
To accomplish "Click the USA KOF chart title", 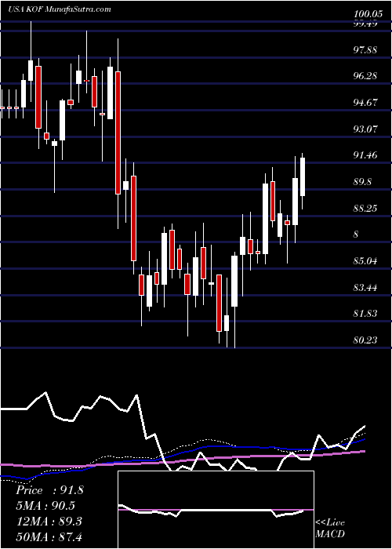I will [60, 9].
